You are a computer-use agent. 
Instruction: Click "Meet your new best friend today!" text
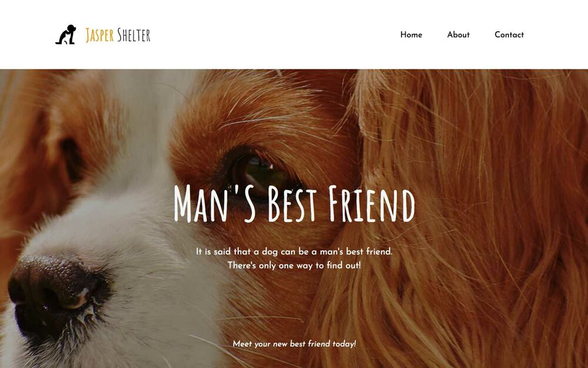click(x=294, y=344)
